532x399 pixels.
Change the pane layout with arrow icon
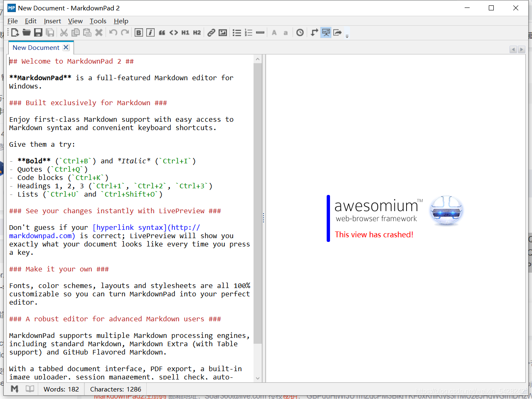click(314, 32)
